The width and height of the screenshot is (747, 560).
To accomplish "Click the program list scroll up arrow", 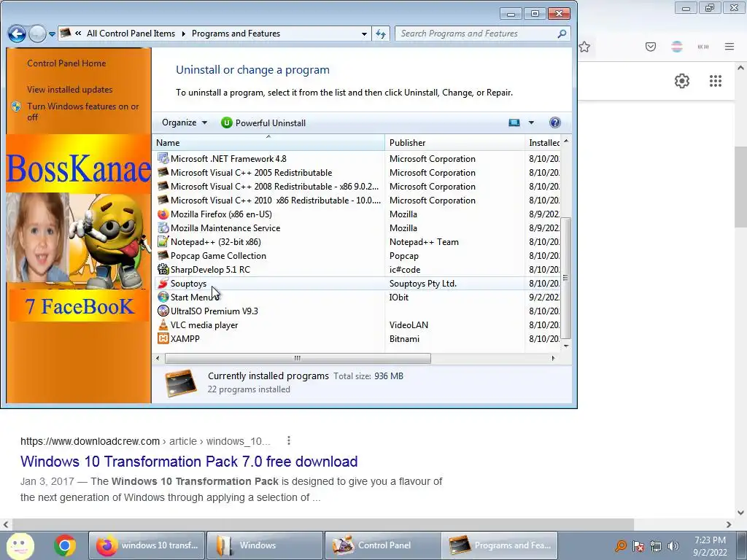I will tap(566, 141).
